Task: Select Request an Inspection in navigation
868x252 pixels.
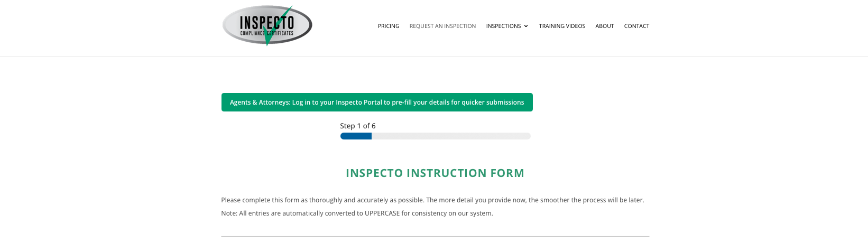Action: (442, 26)
